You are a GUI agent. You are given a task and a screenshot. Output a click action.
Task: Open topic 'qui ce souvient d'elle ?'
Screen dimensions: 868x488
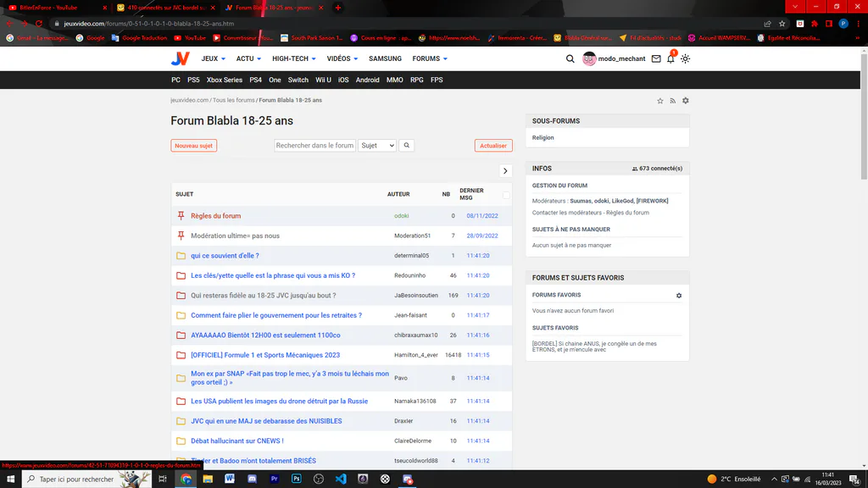pos(225,256)
